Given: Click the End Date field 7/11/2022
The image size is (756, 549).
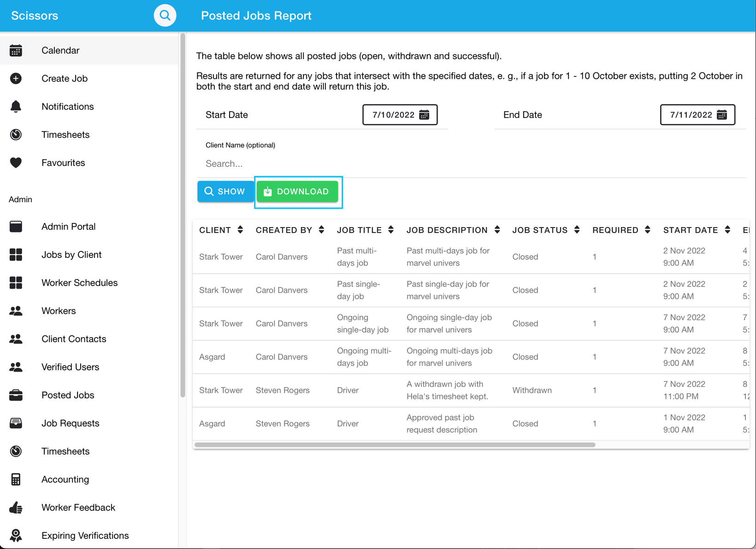Looking at the screenshot, I should point(698,115).
